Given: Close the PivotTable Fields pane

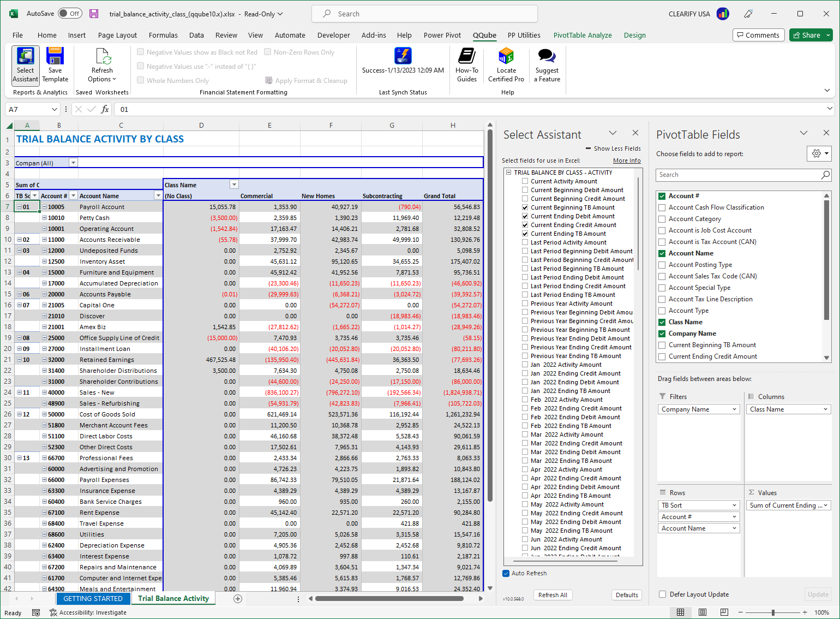Looking at the screenshot, I should (826, 133).
